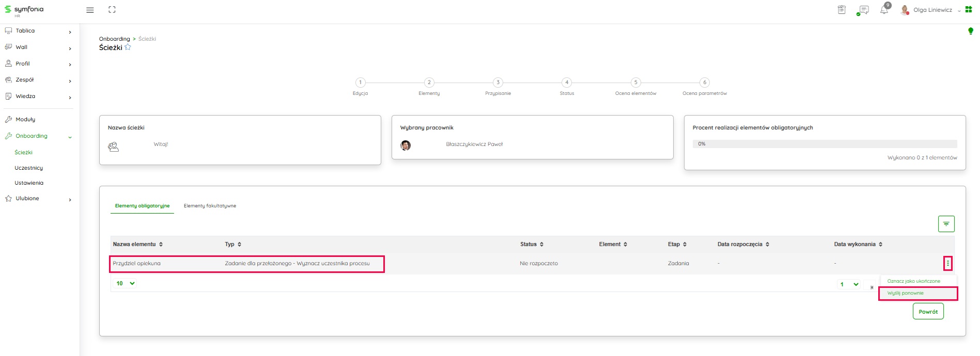Screen dimensions: 980x356
Task: Switch to Elementy fakultatywne tab
Action: point(210,206)
